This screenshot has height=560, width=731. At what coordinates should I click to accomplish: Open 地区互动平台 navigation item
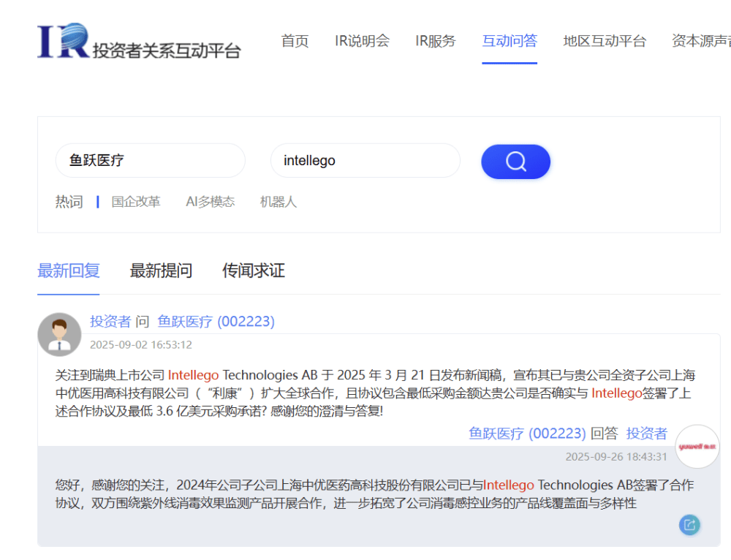pos(605,41)
